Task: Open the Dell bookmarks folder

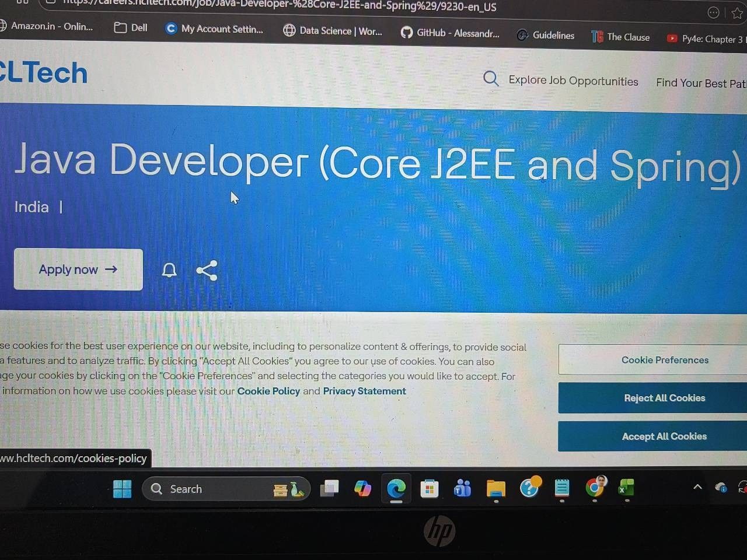Action: (131, 27)
